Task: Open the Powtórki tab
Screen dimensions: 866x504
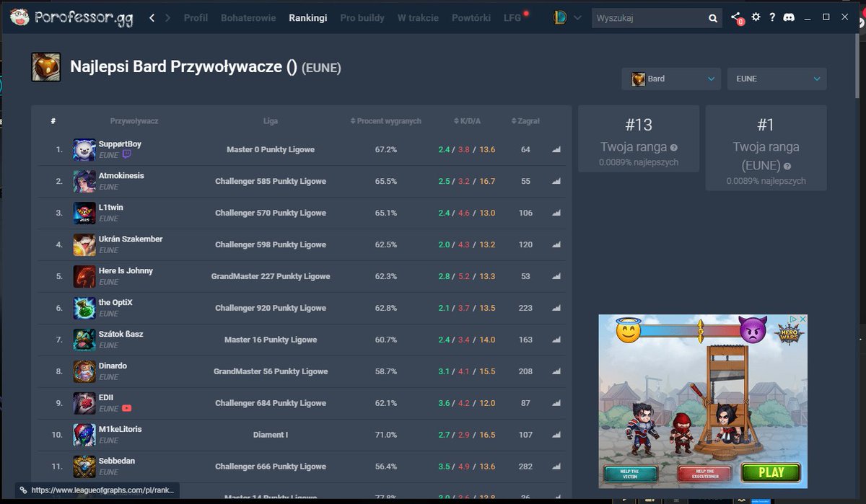Action: [471, 18]
